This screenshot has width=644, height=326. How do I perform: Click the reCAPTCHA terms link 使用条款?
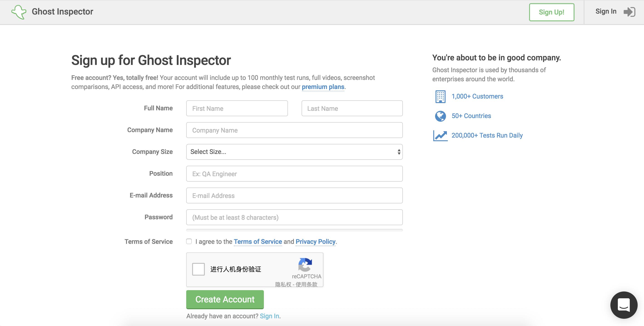(x=307, y=284)
